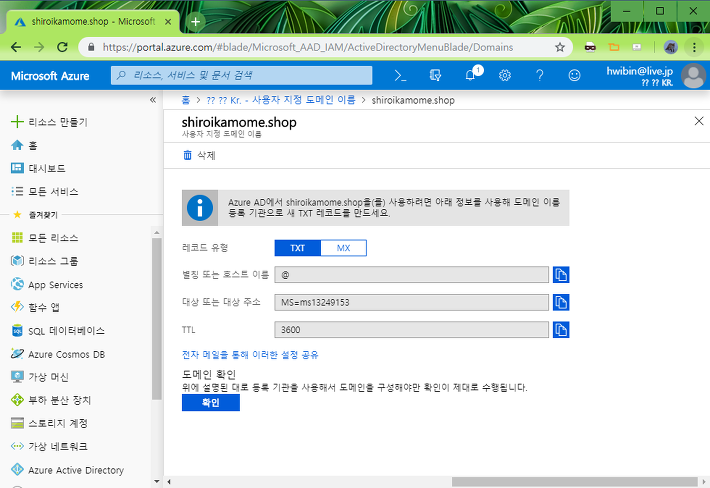Image resolution: width=710 pixels, height=488 pixels.
Task: Open portal settings gear
Action: [x=505, y=75]
